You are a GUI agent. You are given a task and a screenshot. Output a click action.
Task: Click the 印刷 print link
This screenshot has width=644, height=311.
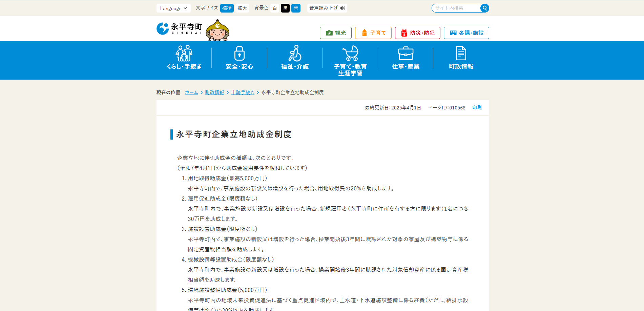pos(477,108)
